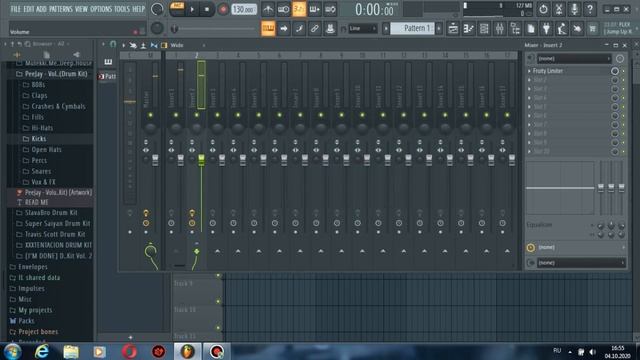Open the TOOLS menu
The height and width of the screenshot is (360, 640).
[122, 9]
